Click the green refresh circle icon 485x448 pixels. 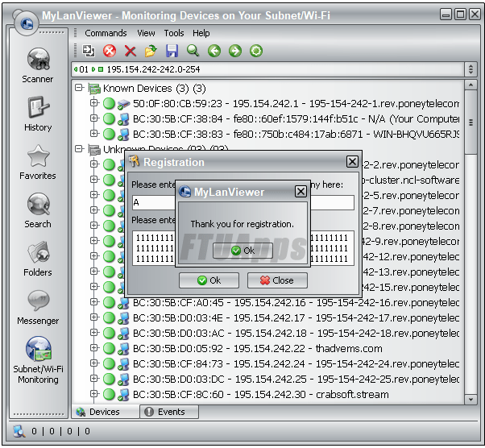(256, 51)
